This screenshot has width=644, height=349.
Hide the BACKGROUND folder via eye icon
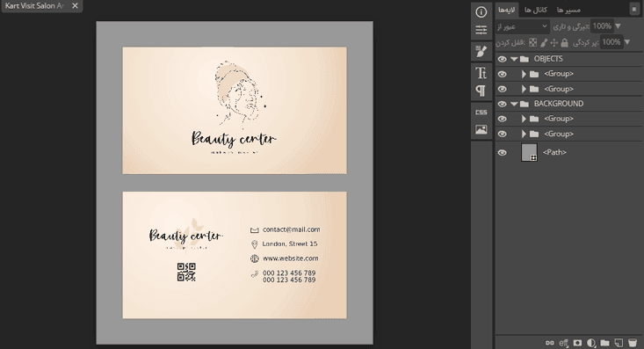(x=502, y=104)
